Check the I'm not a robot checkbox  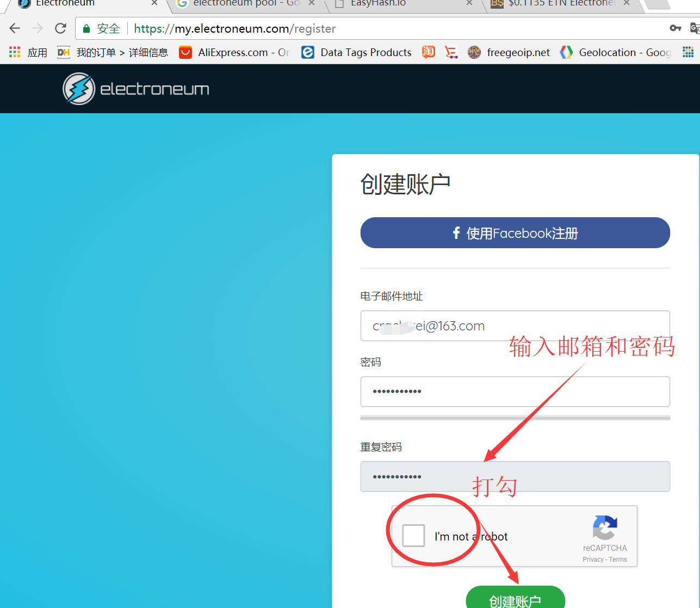click(413, 536)
